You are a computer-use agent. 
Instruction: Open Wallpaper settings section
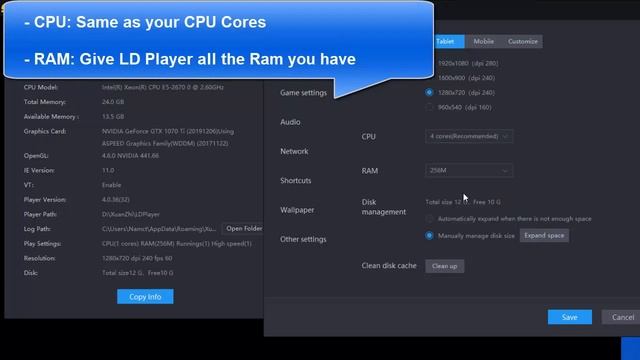coord(297,210)
